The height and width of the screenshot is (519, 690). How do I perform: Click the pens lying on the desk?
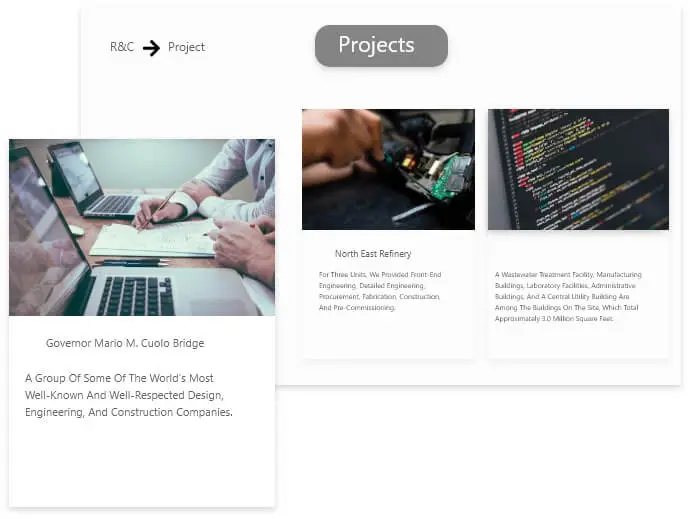(131, 263)
